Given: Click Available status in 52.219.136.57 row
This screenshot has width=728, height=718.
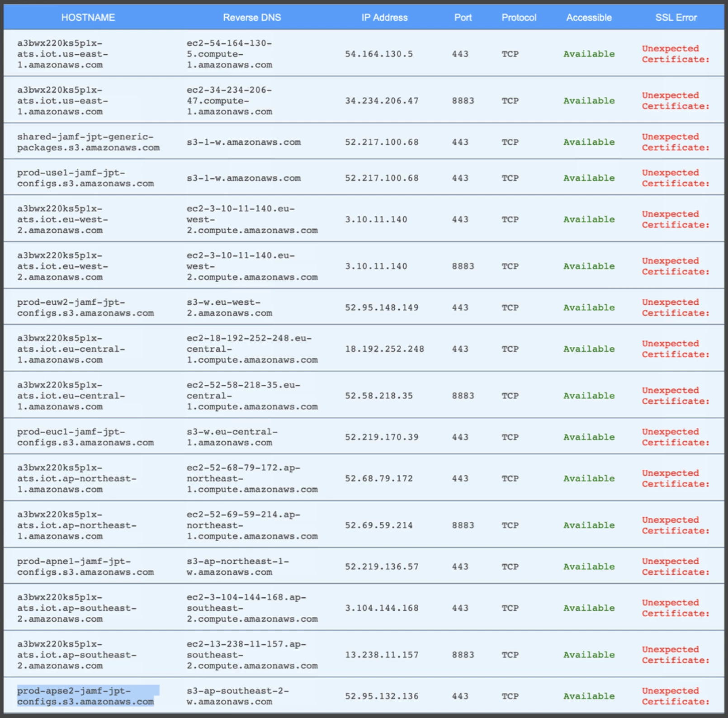Looking at the screenshot, I should tap(589, 567).
